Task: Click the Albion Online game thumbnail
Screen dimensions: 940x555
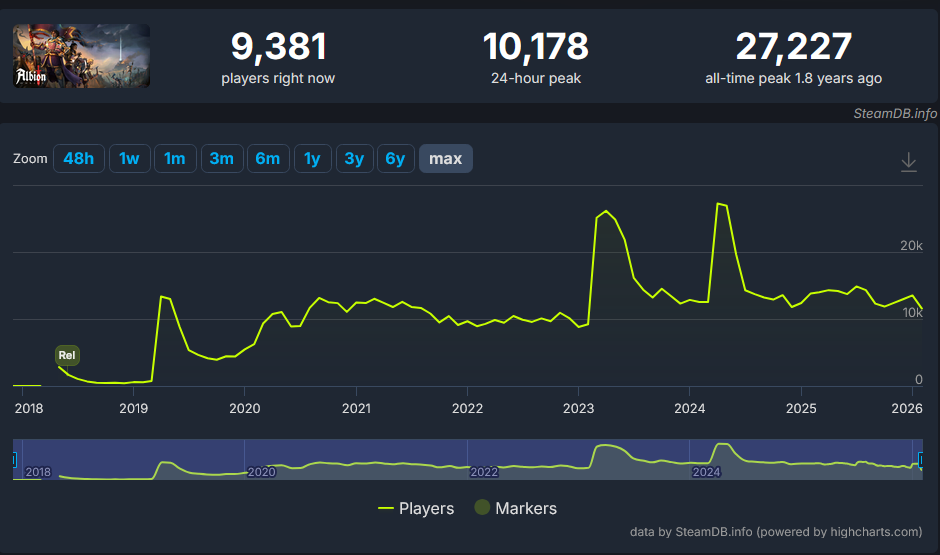Action: coord(82,56)
